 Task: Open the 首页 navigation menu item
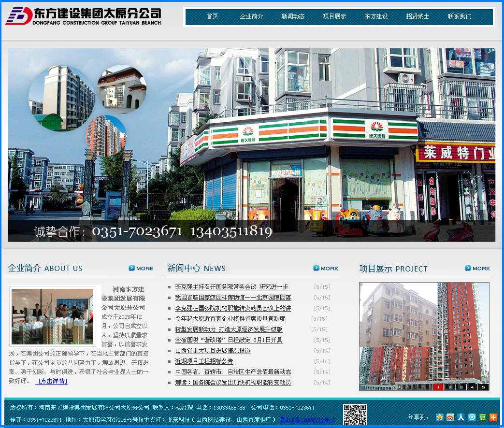212,16
